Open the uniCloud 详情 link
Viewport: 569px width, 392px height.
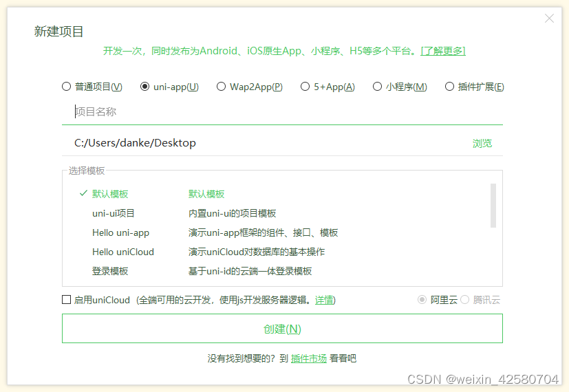coord(324,300)
